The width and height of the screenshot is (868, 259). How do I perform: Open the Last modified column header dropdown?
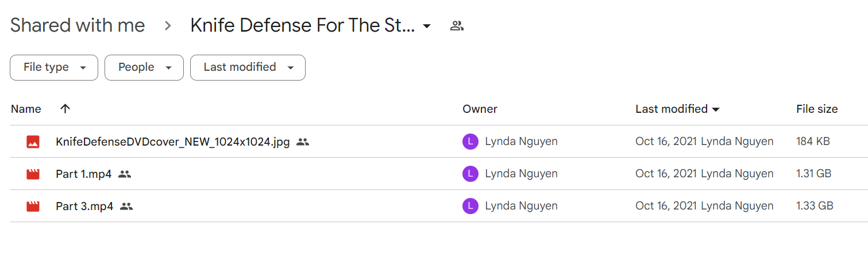pos(716,109)
